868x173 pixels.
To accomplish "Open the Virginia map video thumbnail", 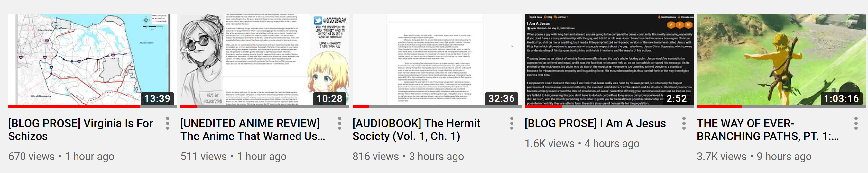I will [x=93, y=61].
